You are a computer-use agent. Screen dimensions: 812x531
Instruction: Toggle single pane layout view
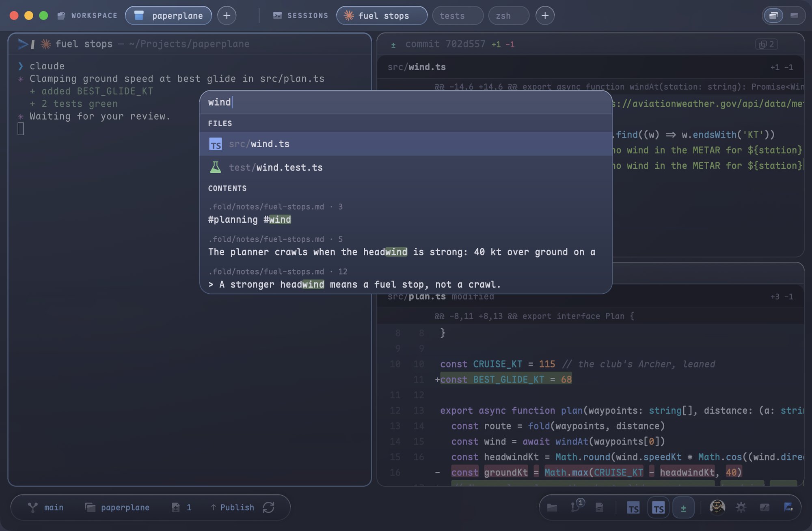[794, 15]
